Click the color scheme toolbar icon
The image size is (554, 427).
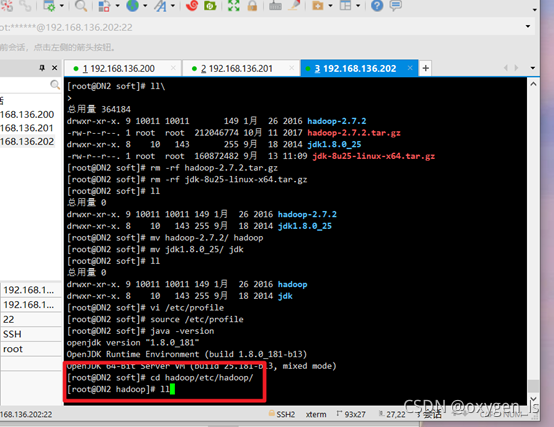(x=104, y=5)
